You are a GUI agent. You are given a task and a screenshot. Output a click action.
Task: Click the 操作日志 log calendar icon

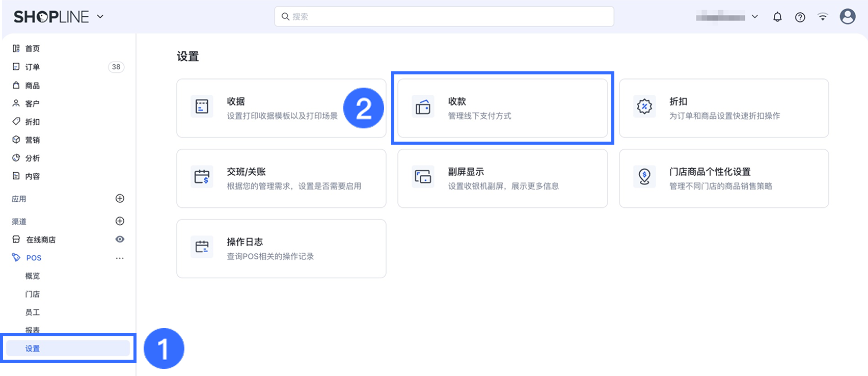(202, 247)
